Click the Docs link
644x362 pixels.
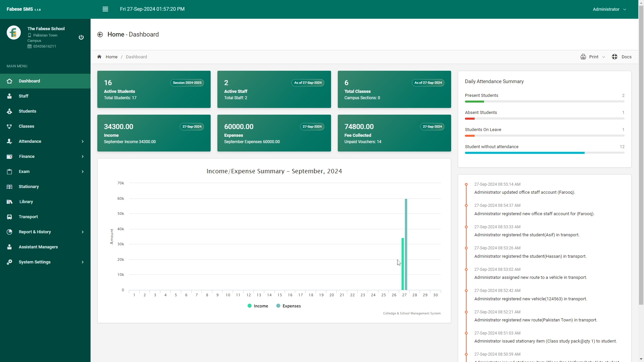coord(627,57)
